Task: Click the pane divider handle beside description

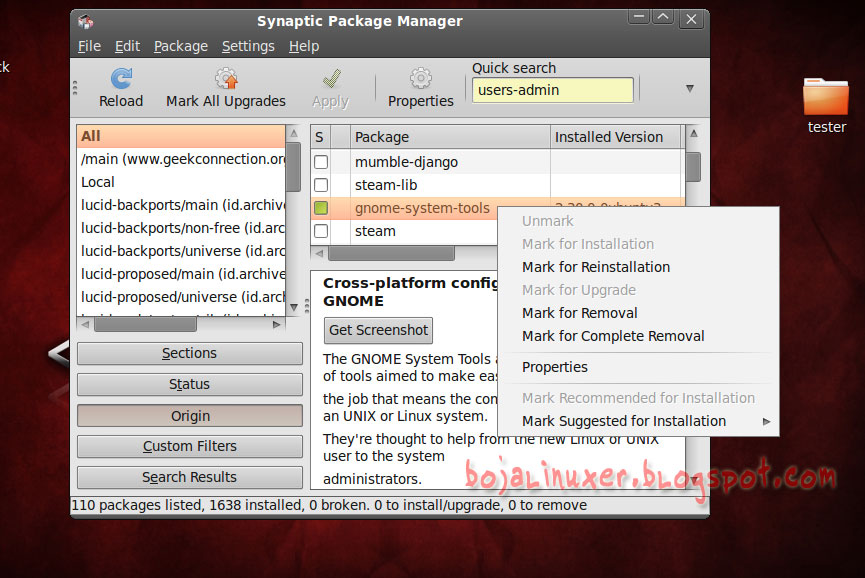Action: tap(307, 305)
